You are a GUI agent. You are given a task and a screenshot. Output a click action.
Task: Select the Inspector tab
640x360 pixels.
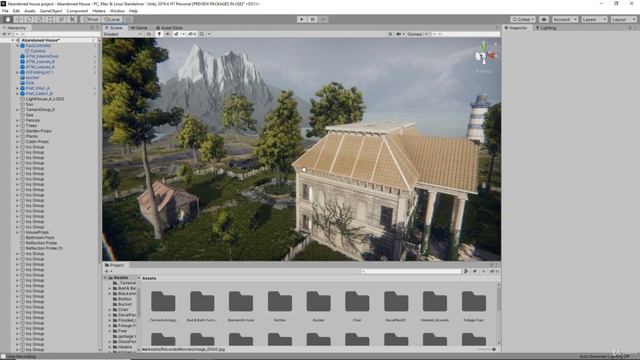click(x=516, y=28)
